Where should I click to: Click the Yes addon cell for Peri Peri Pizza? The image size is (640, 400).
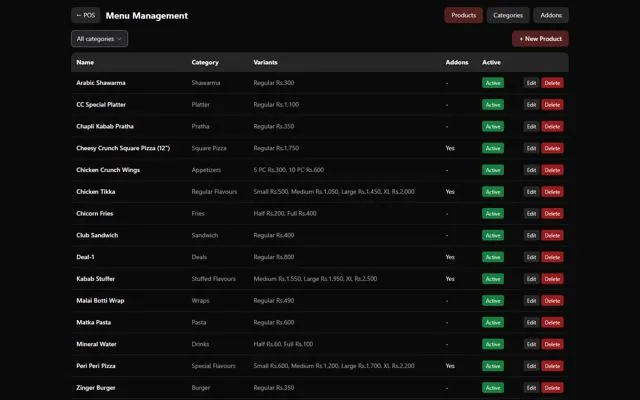coord(450,366)
